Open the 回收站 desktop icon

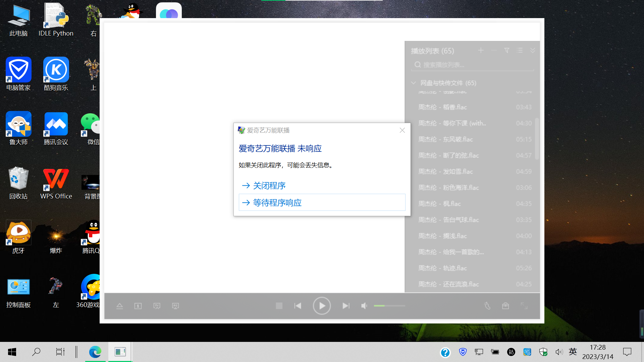pyautogui.click(x=18, y=183)
